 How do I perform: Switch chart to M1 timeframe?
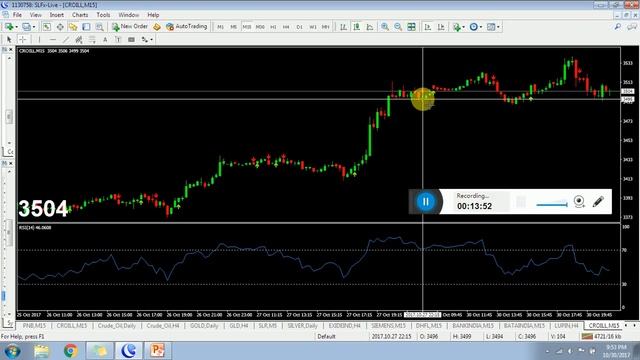point(220,27)
